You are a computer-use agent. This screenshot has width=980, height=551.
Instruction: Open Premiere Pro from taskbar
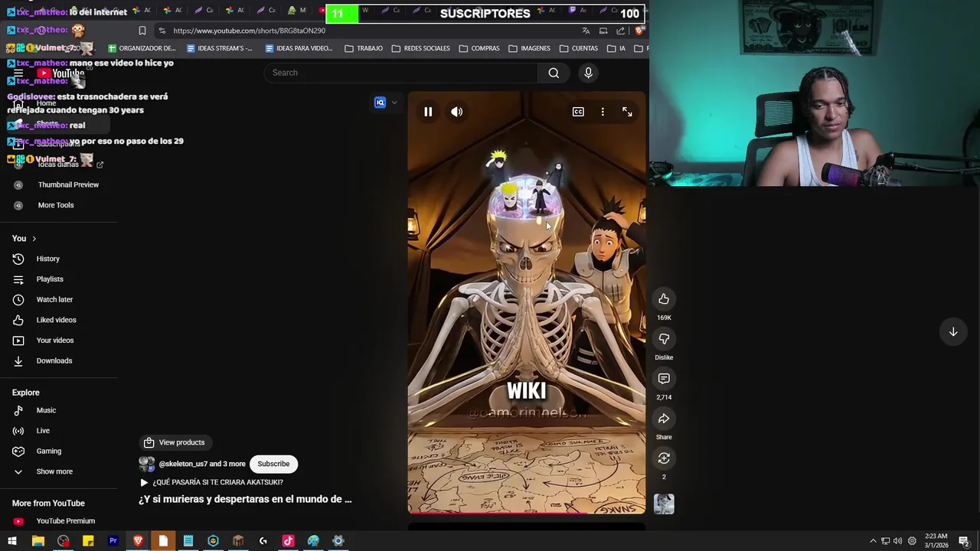[113, 541]
